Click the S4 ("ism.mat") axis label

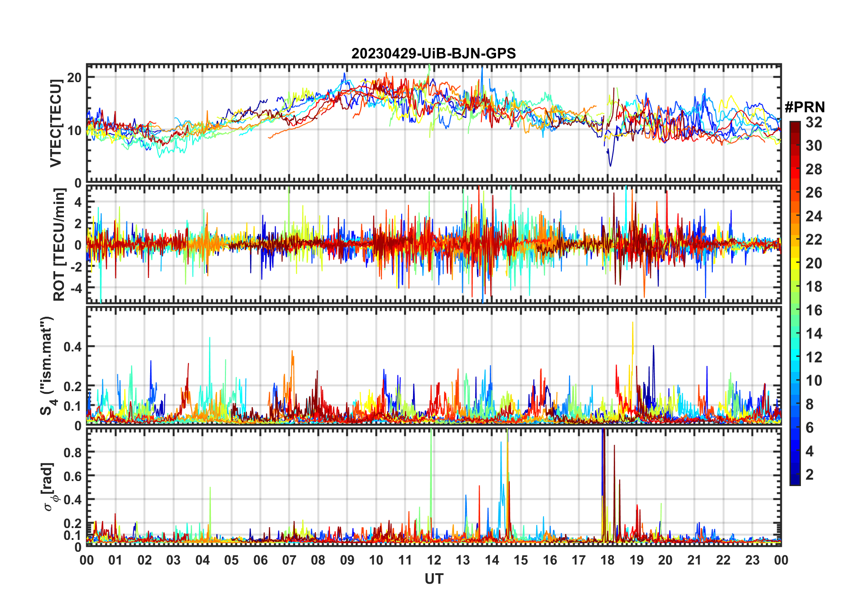click(x=47, y=365)
